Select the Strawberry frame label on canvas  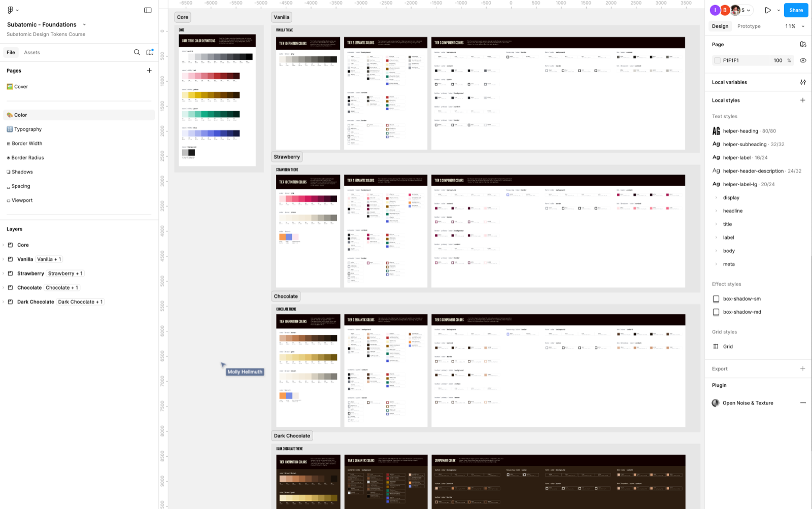point(287,157)
